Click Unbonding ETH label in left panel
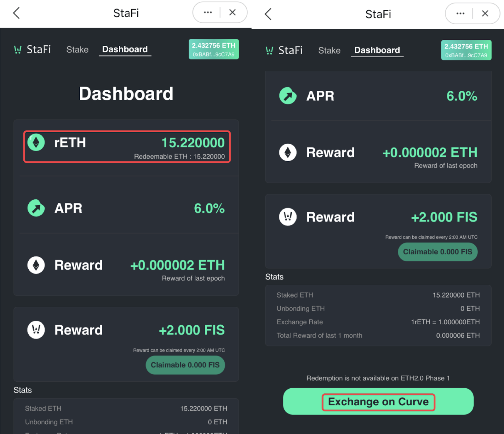 (49, 422)
